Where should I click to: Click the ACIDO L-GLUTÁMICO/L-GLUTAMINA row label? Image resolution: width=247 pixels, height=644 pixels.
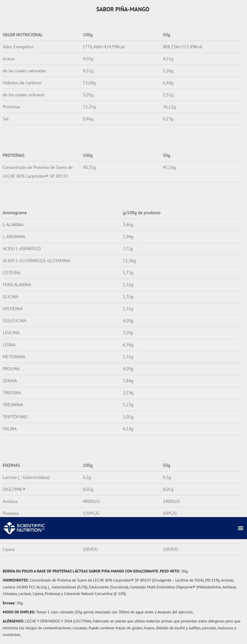(x=36, y=261)
